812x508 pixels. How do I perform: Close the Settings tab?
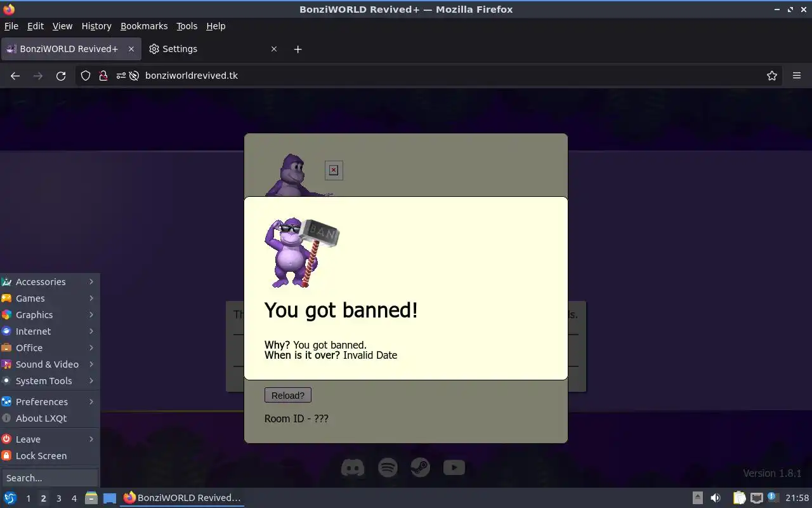(274, 49)
